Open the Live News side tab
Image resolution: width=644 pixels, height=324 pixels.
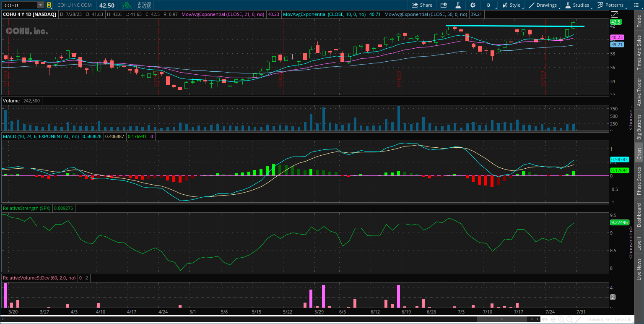pos(639,269)
